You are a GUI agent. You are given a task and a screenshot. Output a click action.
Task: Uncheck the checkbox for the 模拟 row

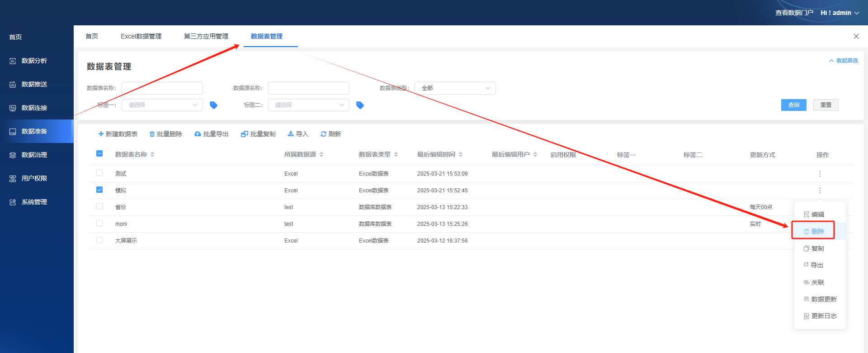[x=99, y=190]
